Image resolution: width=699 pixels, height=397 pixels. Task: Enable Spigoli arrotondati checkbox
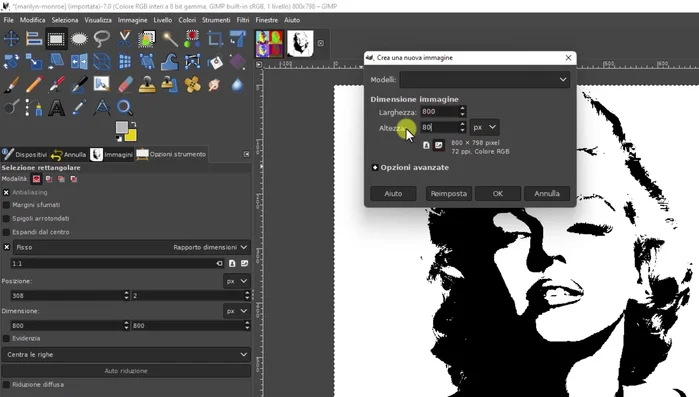tap(6, 219)
